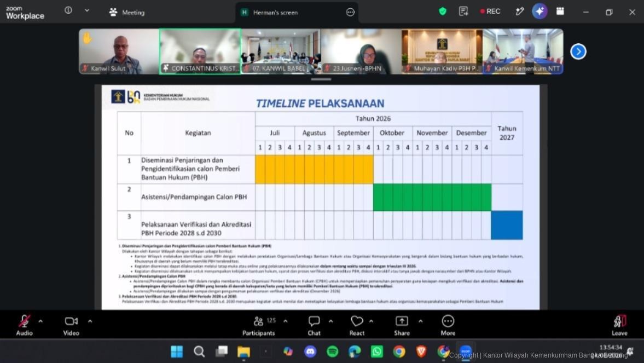Open the AI Companion sparkle icon

pyautogui.click(x=539, y=11)
